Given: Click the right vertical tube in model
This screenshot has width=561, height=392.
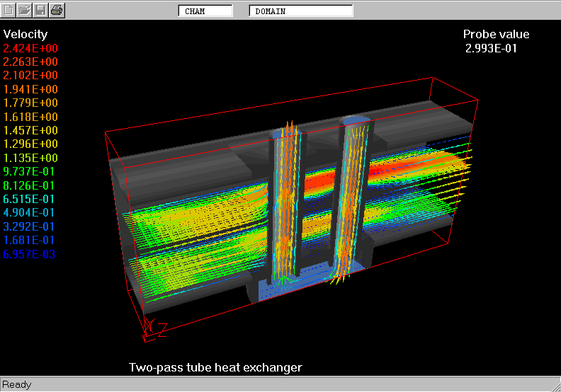Looking at the screenshot, I should [352, 198].
